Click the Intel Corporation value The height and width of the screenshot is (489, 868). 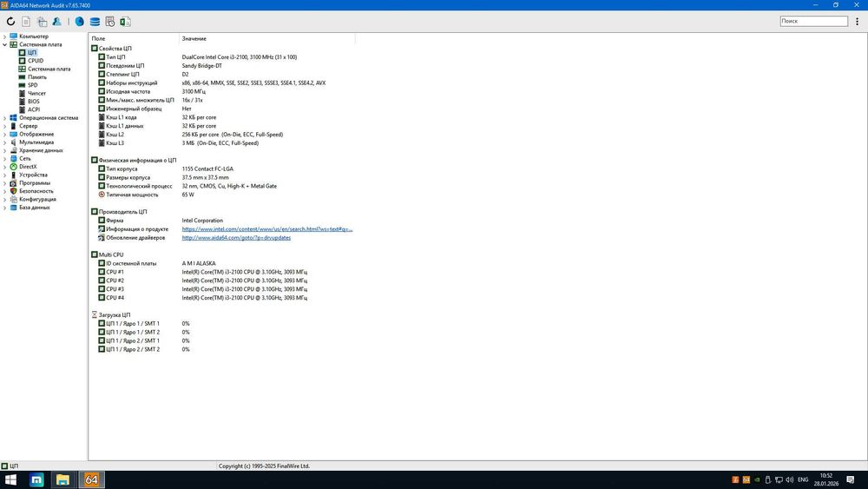[202, 221]
